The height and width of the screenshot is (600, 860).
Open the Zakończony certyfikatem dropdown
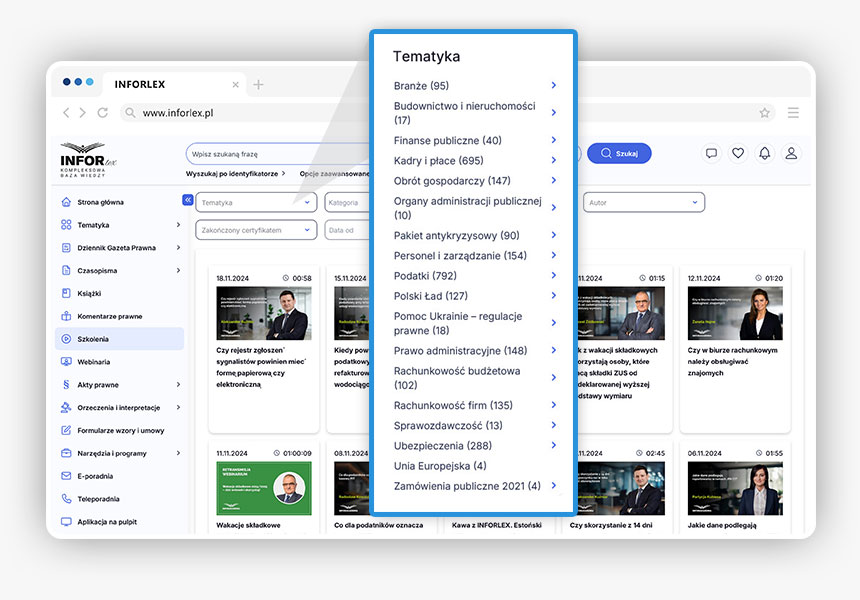pos(256,230)
